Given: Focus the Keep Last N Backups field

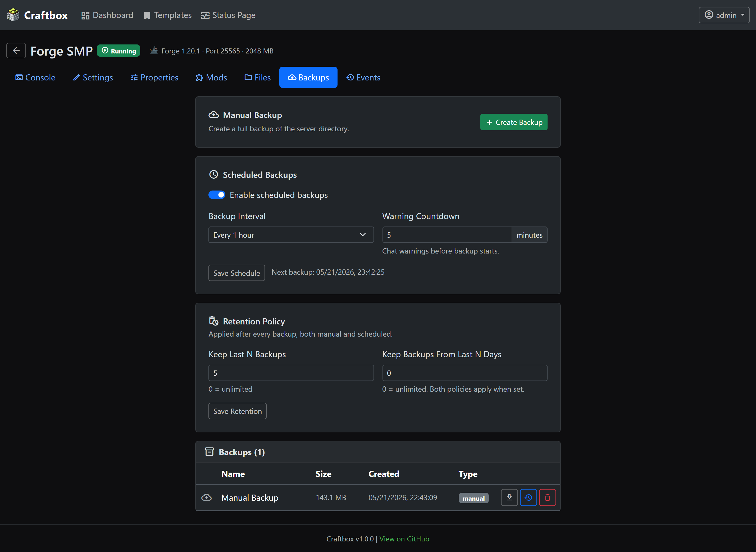Looking at the screenshot, I should 291,373.
